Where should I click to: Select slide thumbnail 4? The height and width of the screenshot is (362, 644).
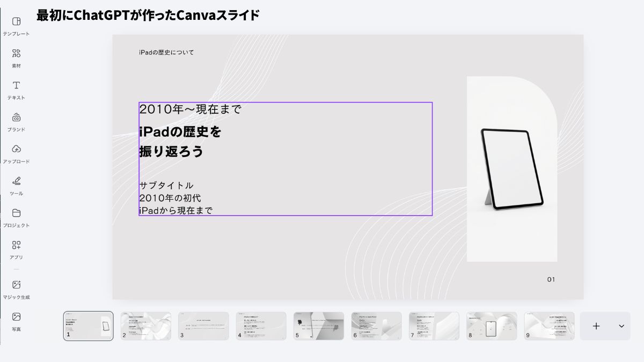point(261,326)
